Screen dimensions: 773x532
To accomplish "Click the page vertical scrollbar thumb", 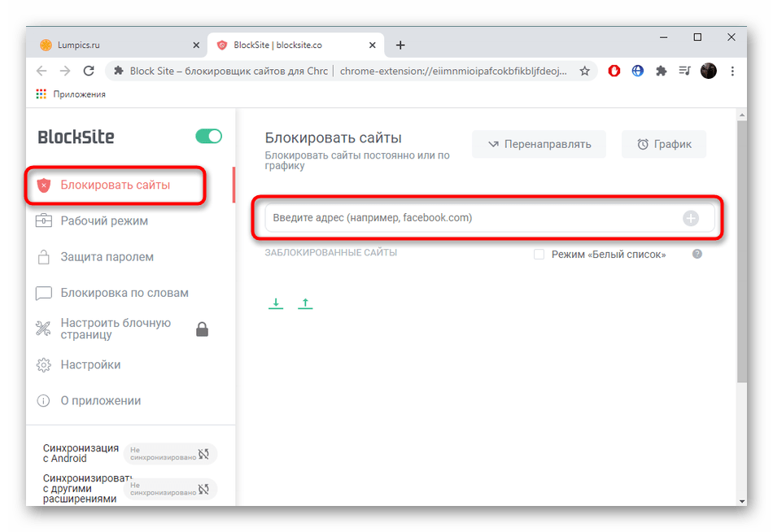I will pyautogui.click(x=741, y=252).
